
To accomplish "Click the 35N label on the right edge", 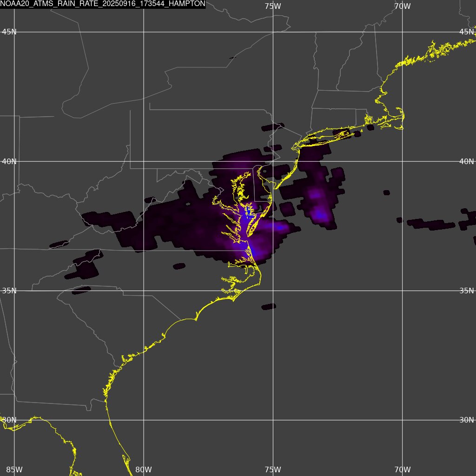I will [x=467, y=291].
